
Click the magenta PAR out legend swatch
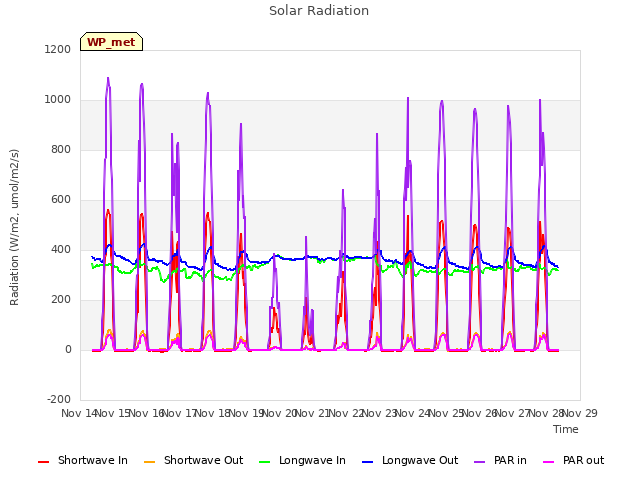pyautogui.click(x=549, y=462)
